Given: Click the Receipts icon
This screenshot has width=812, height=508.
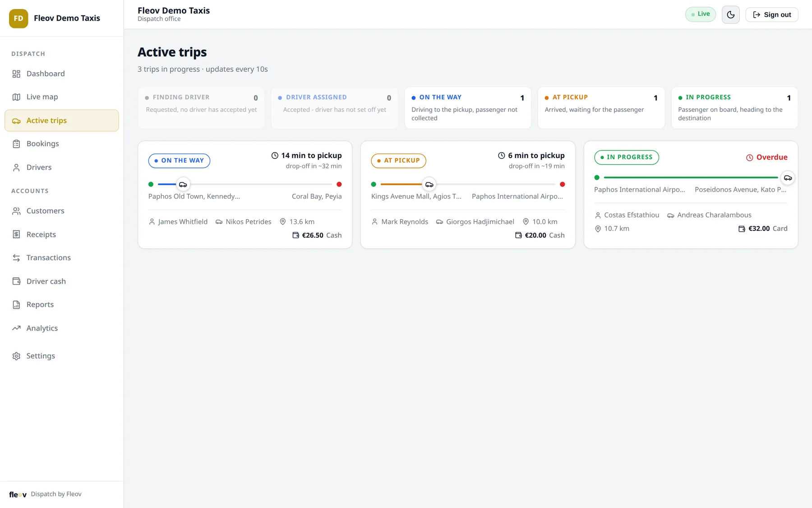Looking at the screenshot, I should click(16, 234).
